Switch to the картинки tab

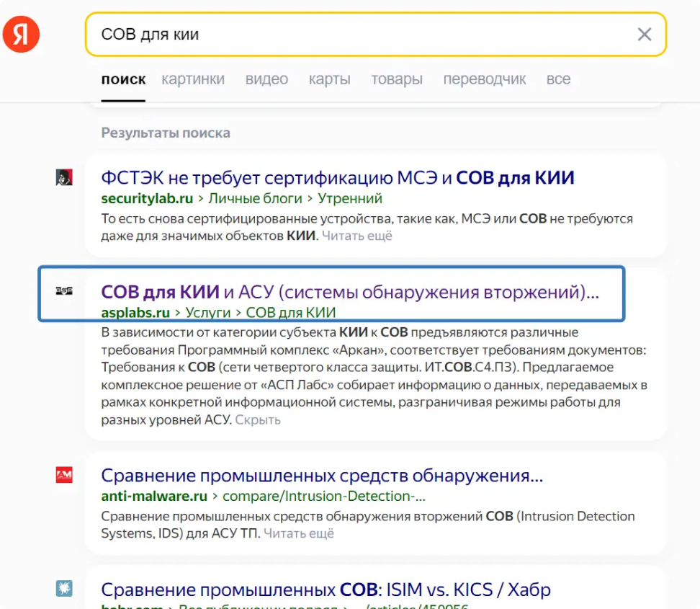(193, 79)
